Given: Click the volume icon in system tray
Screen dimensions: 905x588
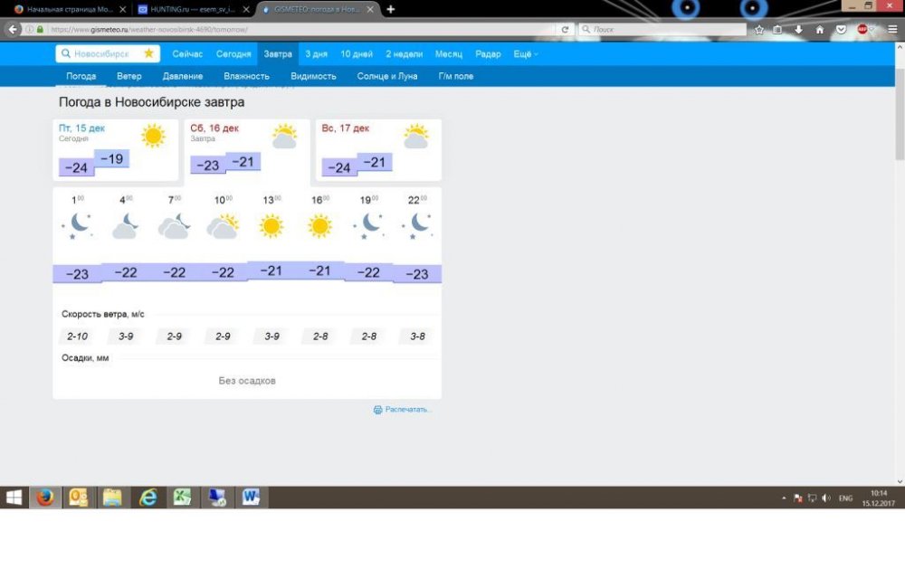Looking at the screenshot, I should [826, 498].
